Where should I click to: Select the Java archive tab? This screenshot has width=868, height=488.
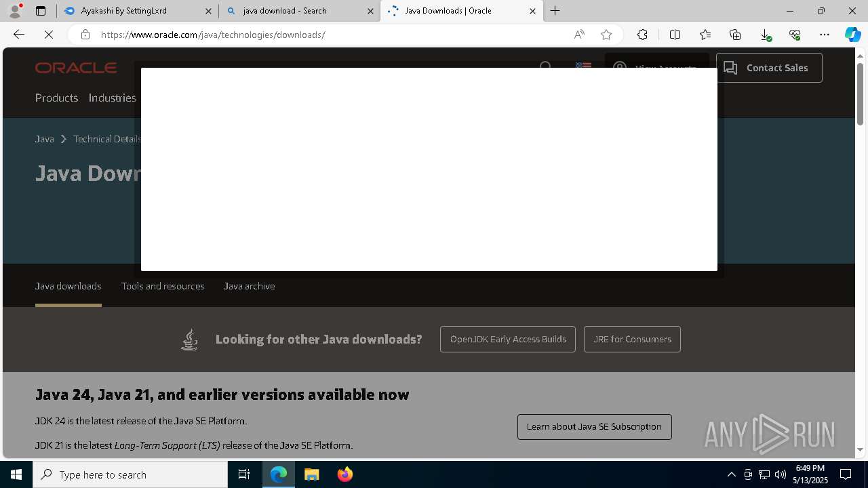point(249,286)
